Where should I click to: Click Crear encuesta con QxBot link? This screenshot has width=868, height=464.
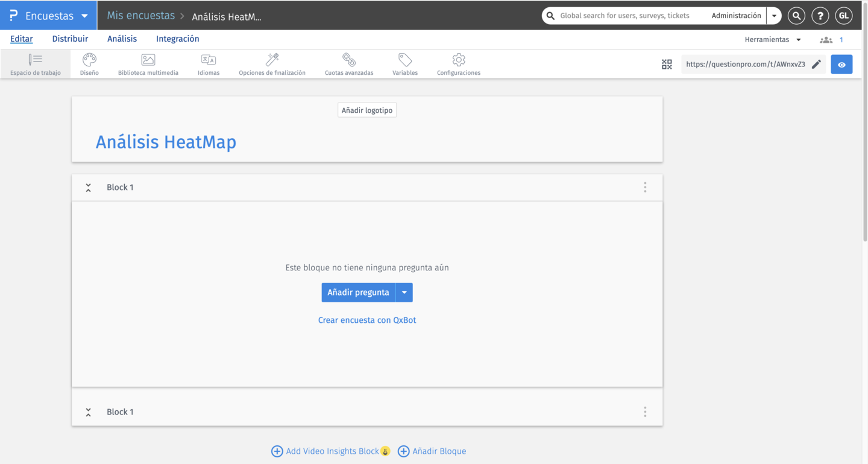pyautogui.click(x=367, y=320)
